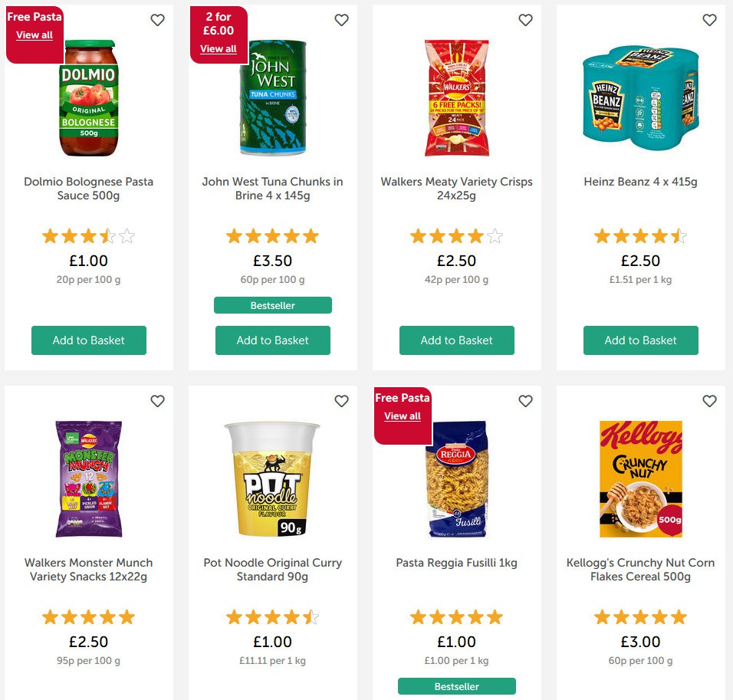Save Walkers Meaty Variety Crisps to favourites
Screen dimensions: 733x700
525,20
